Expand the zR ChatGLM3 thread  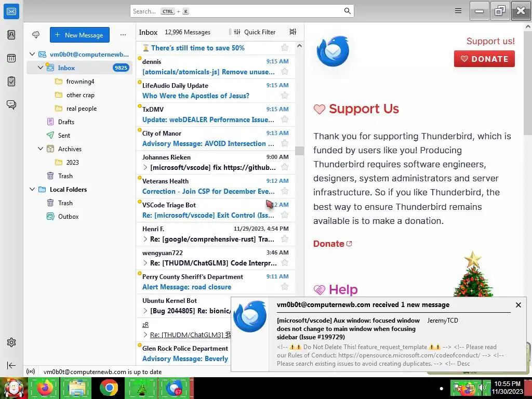(x=145, y=335)
